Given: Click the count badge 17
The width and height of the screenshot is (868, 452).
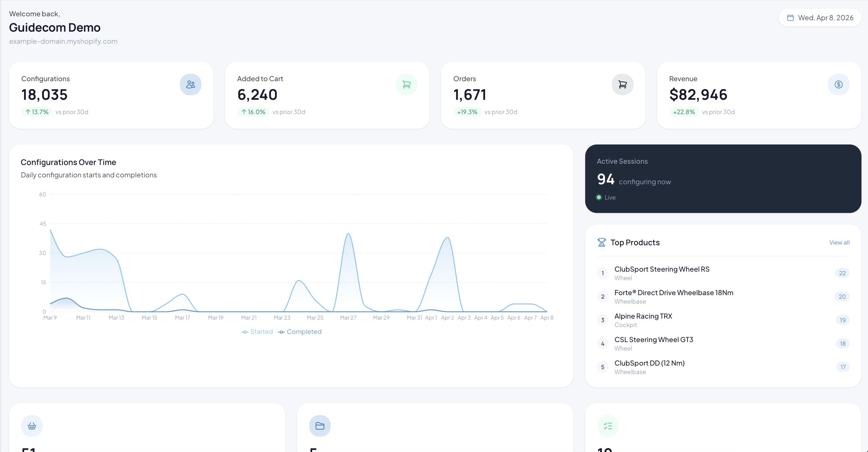Looking at the screenshot, I should 843,367.
